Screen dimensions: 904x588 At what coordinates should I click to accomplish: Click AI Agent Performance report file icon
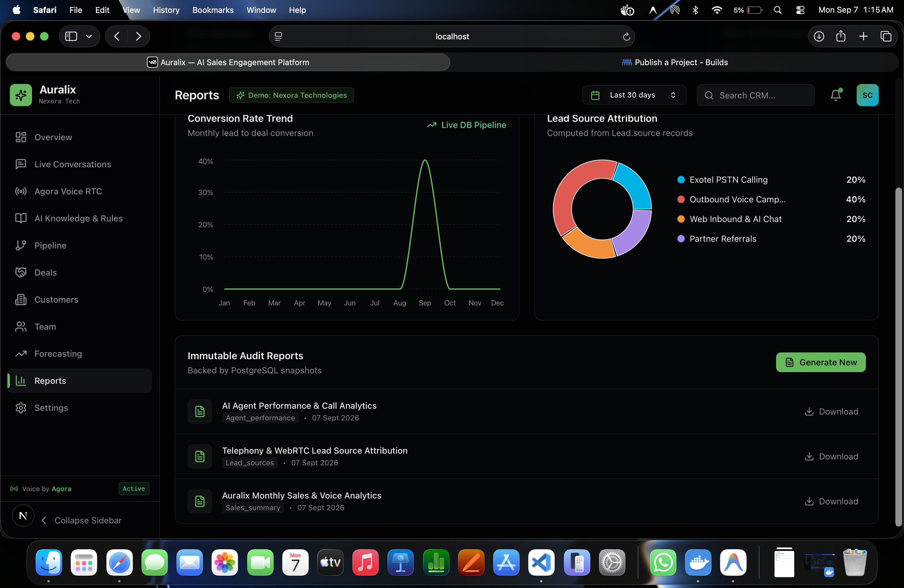[200, 411]
